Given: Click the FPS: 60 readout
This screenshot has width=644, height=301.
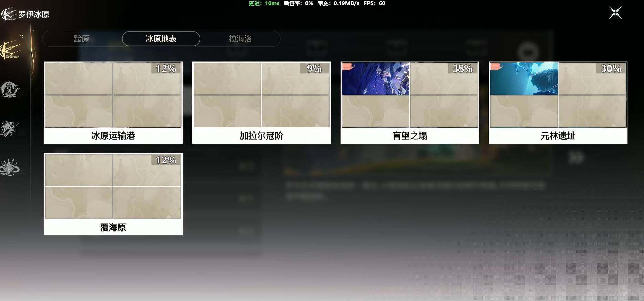Looking at the screenshot, I should pos(374,3).
